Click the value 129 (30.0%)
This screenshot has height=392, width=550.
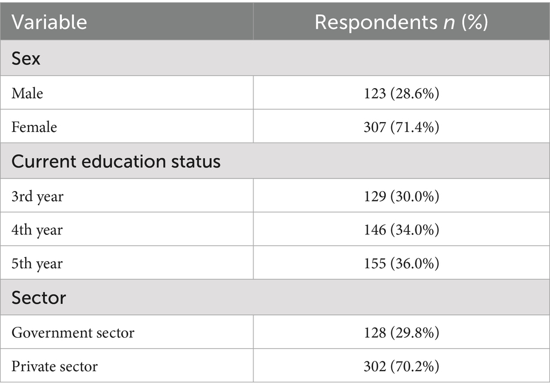point(401,196)
